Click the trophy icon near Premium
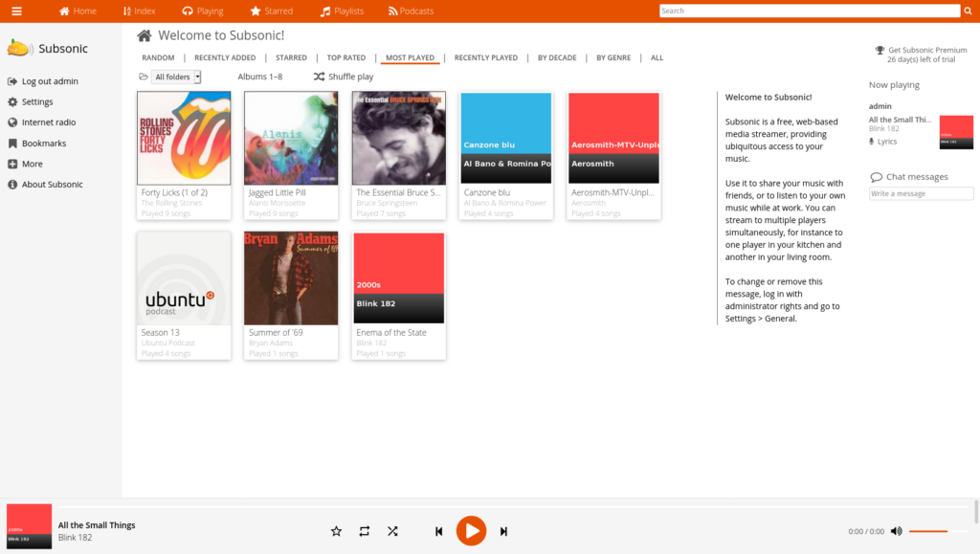Image resolution: width=980 pixels, height=554 pixels. click(x=880, y=50)
